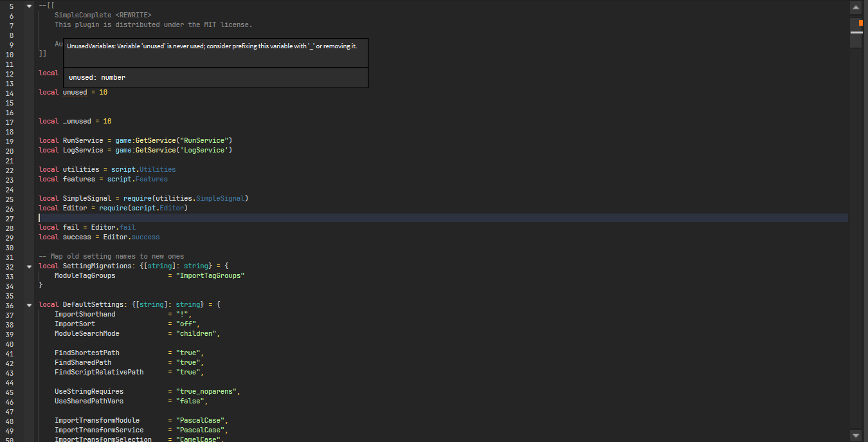Collapse the DefaultSettings table at line 36

(28, 304)
